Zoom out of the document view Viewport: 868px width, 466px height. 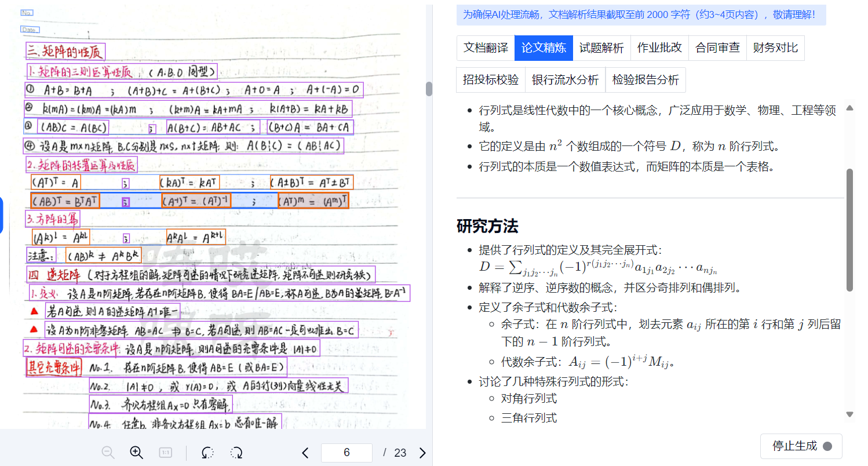[108, 453]
